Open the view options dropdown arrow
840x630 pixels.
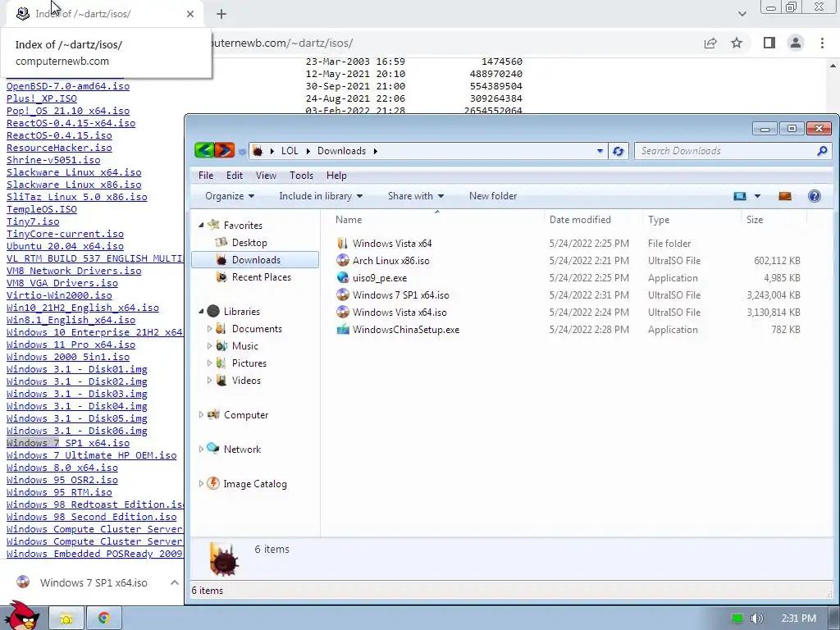pyautogui.click(x=757, y=196)
